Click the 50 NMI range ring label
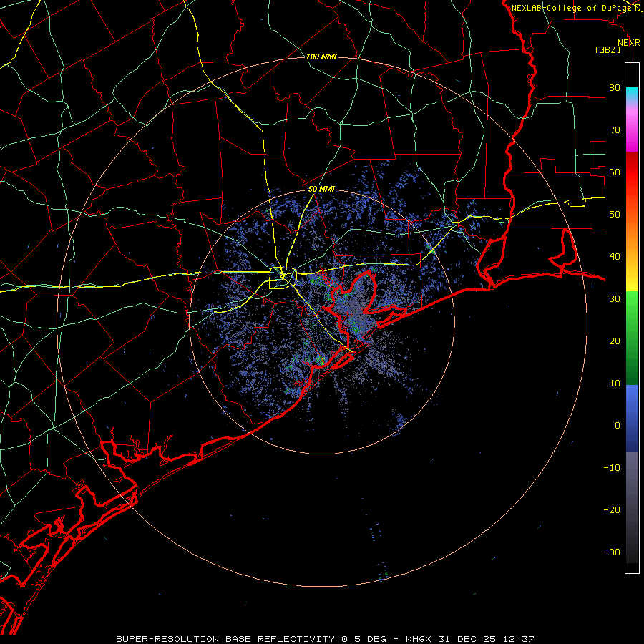 pyautogui.click(x=321, y=190)
